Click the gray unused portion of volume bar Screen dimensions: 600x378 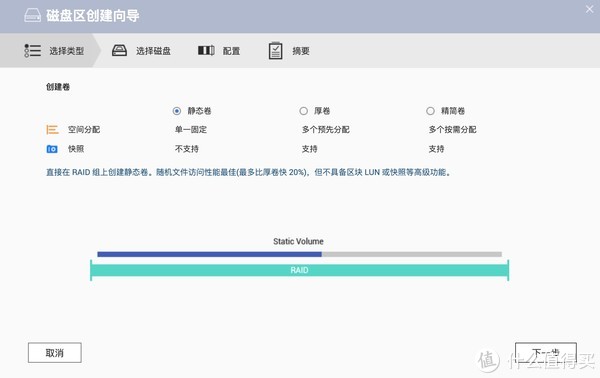(x=412, y=254)
